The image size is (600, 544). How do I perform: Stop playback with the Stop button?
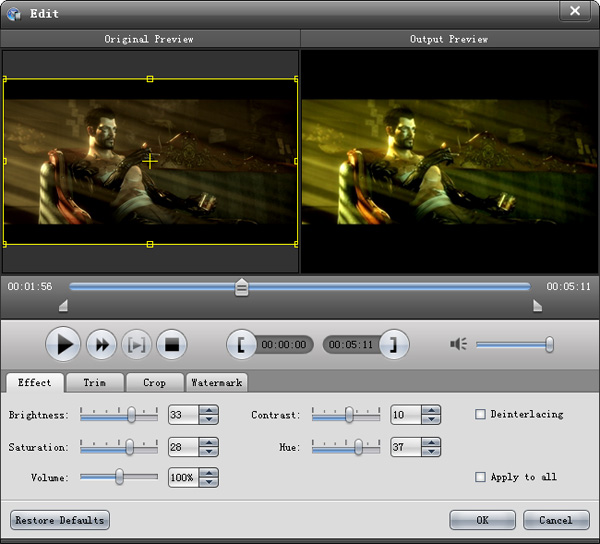point(172,344)
